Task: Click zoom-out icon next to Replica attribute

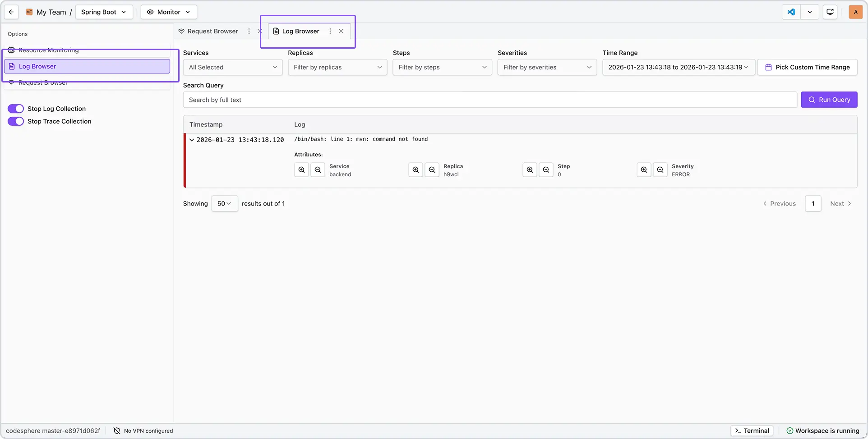Action: tap(432, 170)
